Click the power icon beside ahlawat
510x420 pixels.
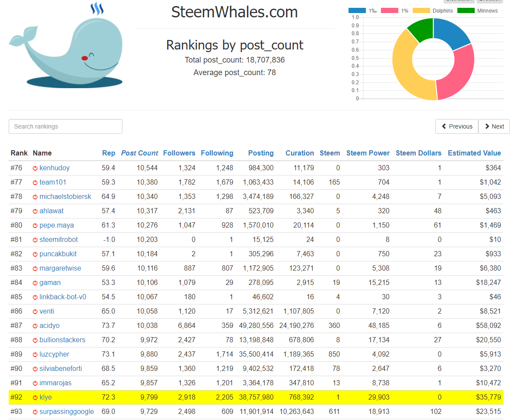35,211
